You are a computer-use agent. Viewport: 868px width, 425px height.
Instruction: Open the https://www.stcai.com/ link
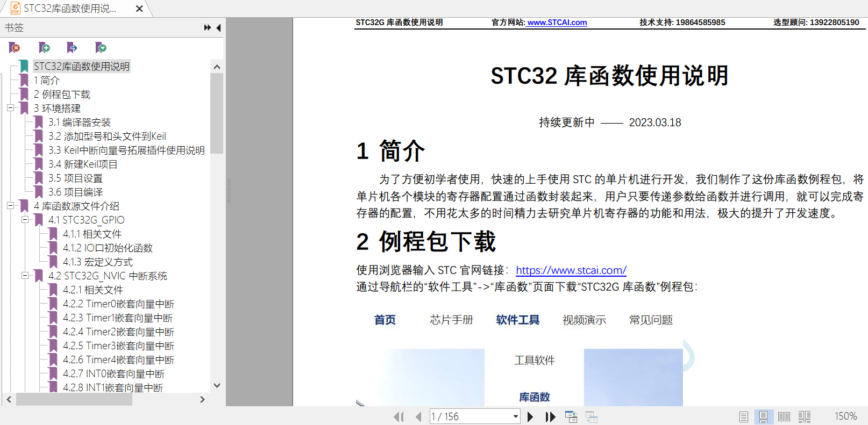pyautogui.click(x=571, y=270)
